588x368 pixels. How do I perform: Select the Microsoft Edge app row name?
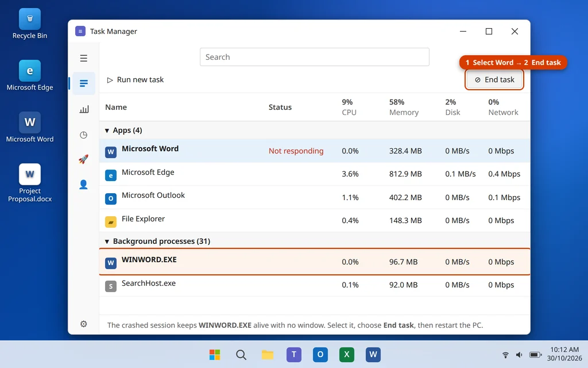tap(148, 172)
